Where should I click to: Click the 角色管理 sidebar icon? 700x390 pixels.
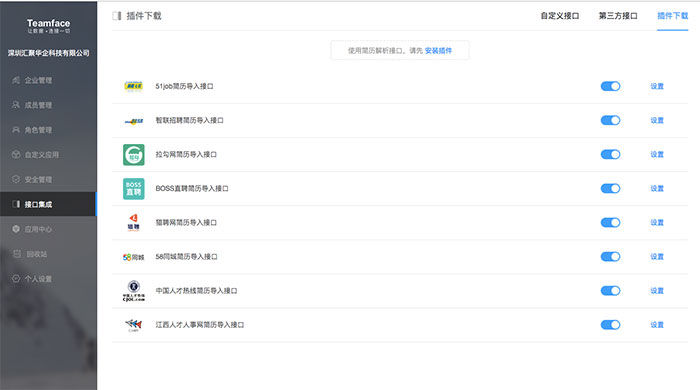[x=16, y=130]
